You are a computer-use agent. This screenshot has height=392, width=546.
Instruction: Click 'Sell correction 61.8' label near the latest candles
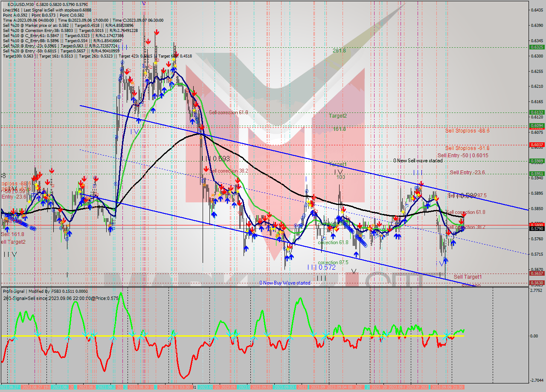coord(465,212)
